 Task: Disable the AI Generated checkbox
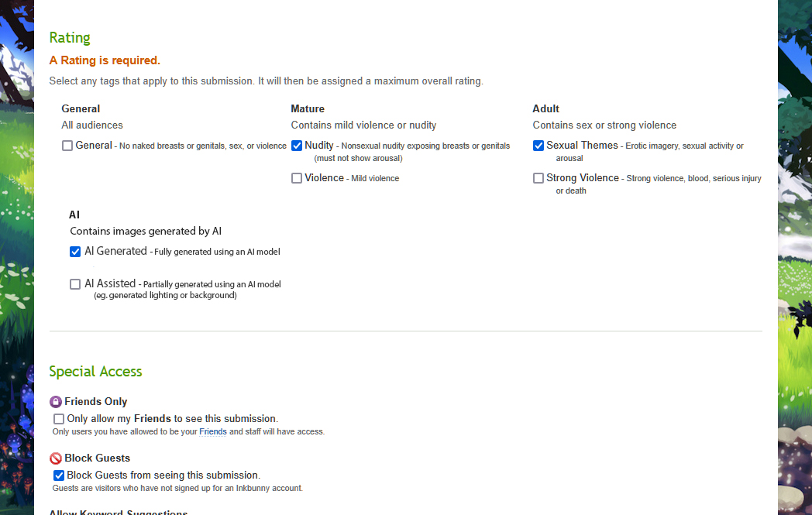point(75,252)
